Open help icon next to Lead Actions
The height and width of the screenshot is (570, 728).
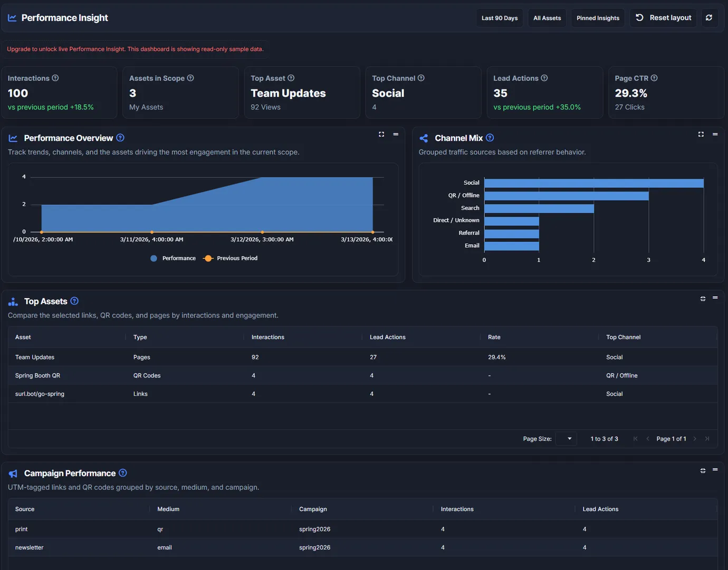point(544,78)
